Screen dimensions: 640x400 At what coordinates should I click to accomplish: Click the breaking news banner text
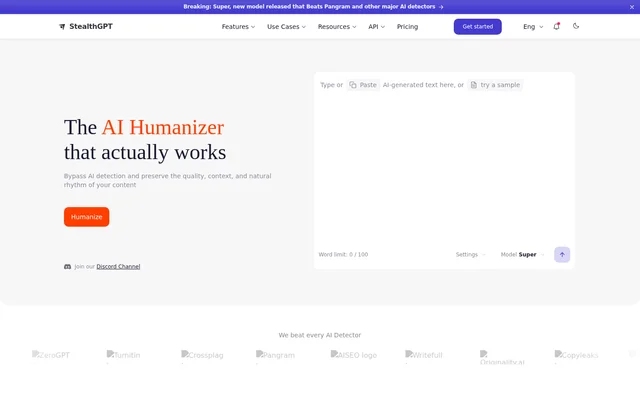coord(309,7)
